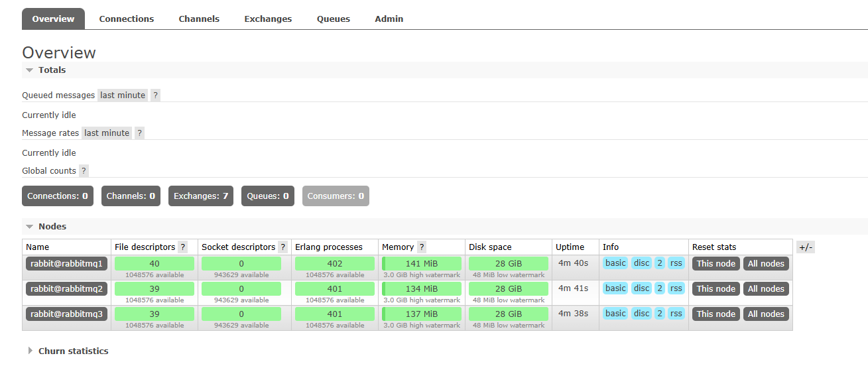Click Memory column help question mark
Viewport: 868px width, 366px height.
[x=422, y=247]
